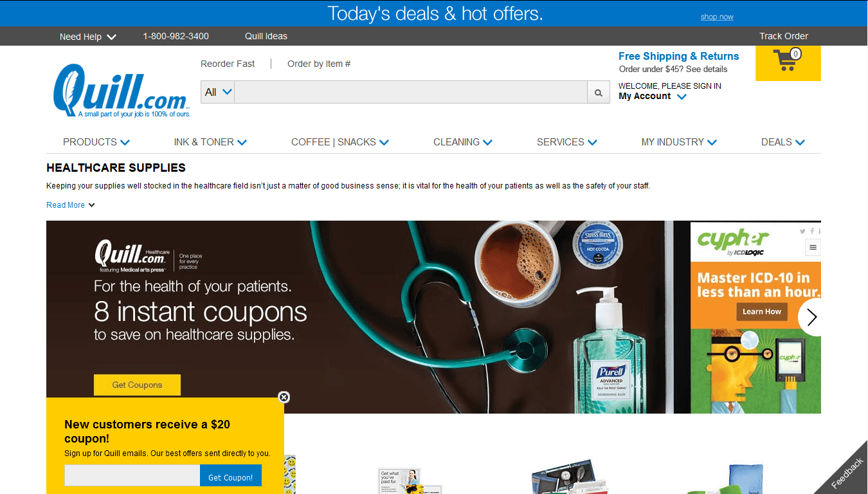Click the Get Coupon! signup button
This screenshot has height=494, width=868.
coord(231,477)
